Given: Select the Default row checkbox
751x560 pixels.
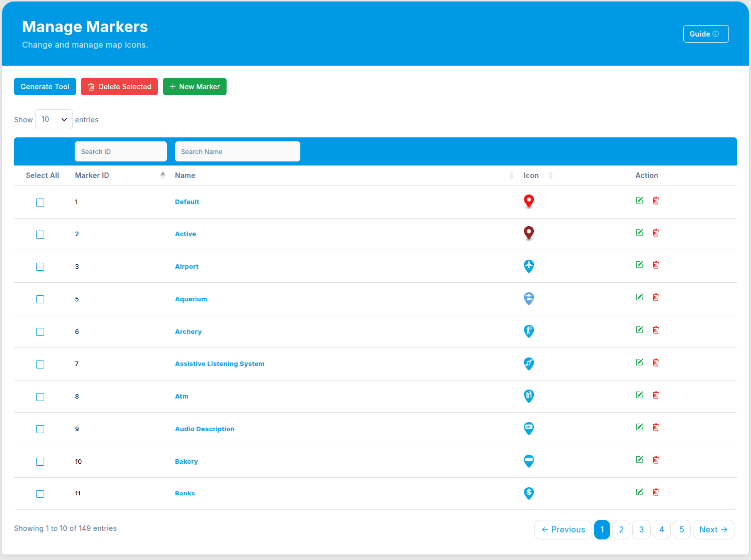Looking at the screenshot, I should (40, 203).
